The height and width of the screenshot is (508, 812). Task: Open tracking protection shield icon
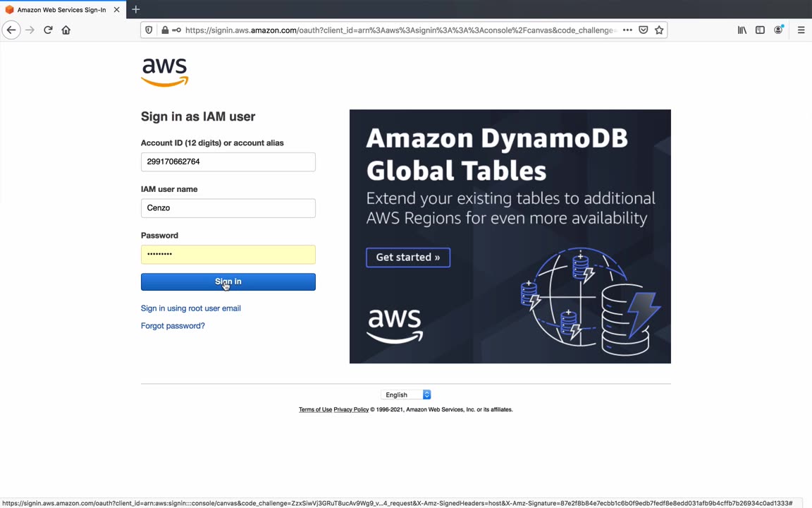pyautogui.click(x=149, y=30)
